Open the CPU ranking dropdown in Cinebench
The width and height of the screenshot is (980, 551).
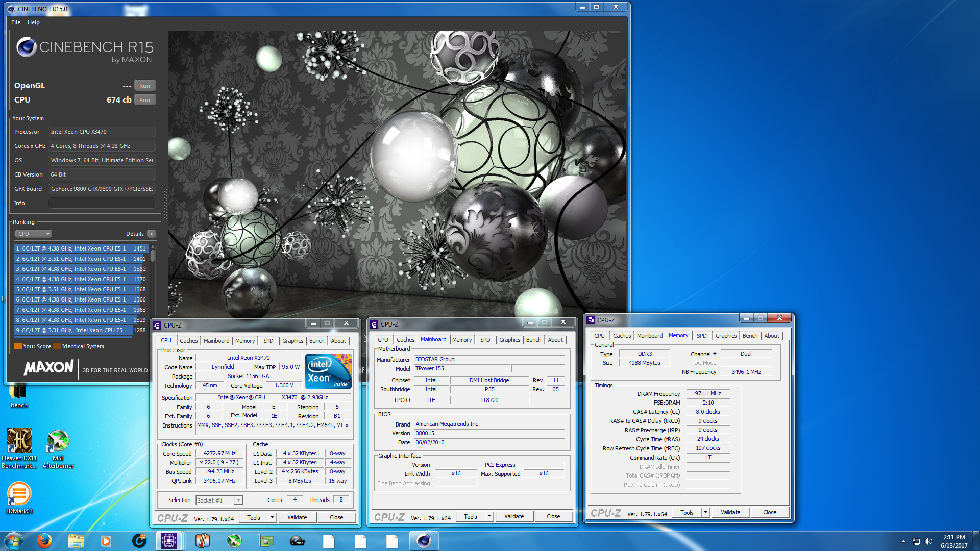[x=34, y=234]
